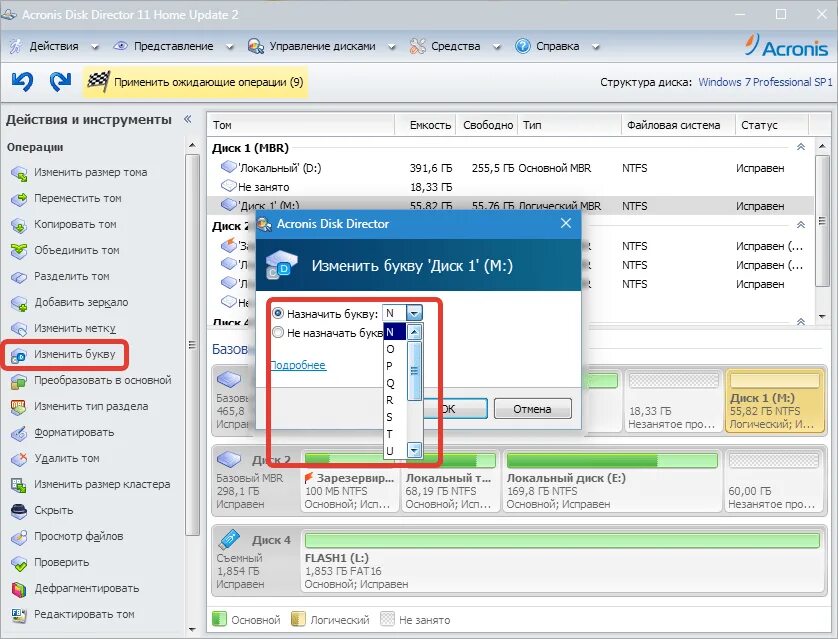Open the Справка menu
838x639 pixels.
tap(557, 46)
